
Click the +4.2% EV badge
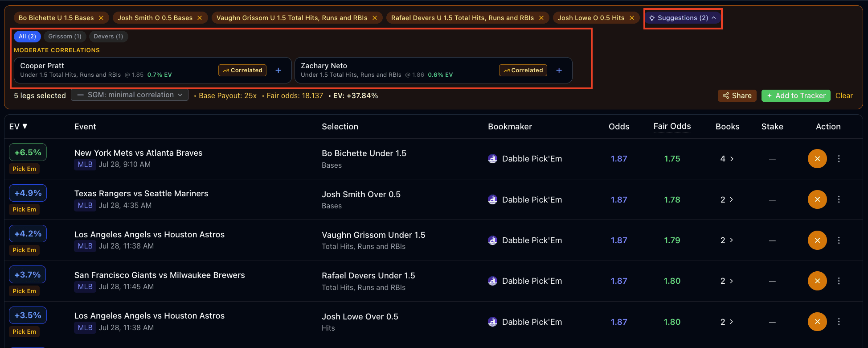point(28,234)
